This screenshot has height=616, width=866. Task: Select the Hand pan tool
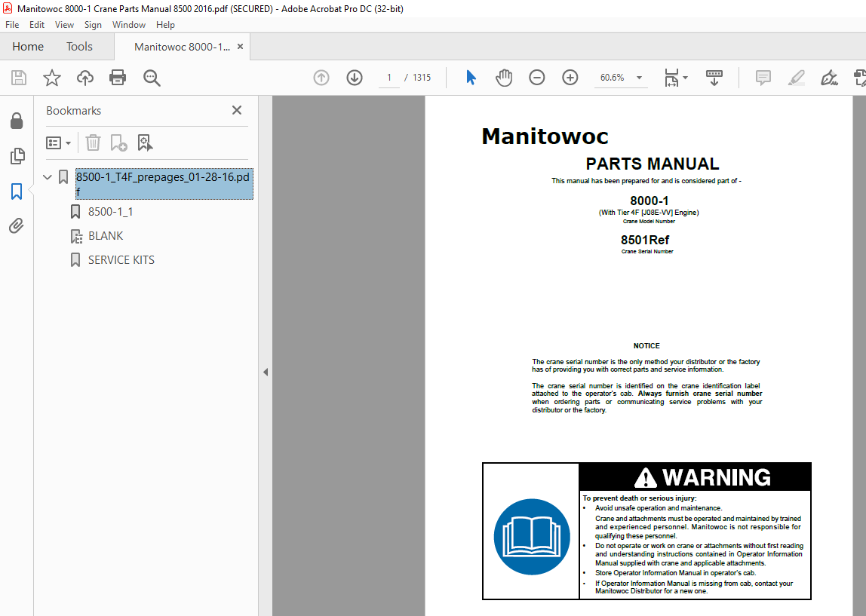504,78
